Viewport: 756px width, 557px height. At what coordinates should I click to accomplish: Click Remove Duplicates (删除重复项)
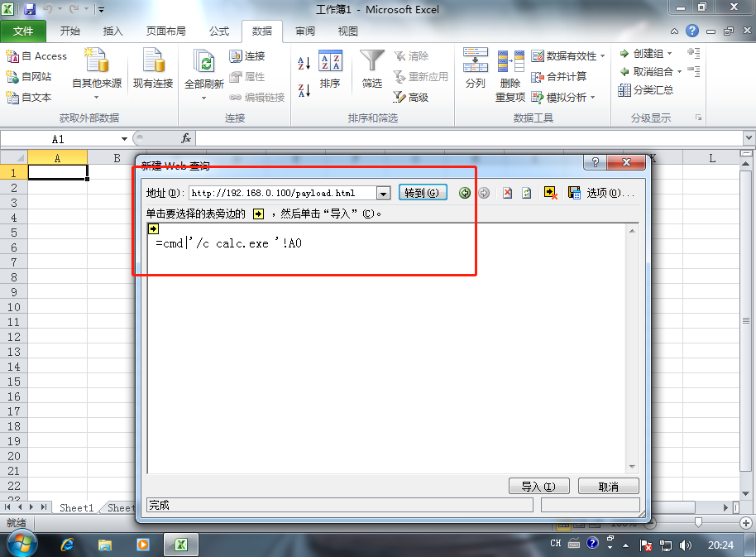pos(510,75)
